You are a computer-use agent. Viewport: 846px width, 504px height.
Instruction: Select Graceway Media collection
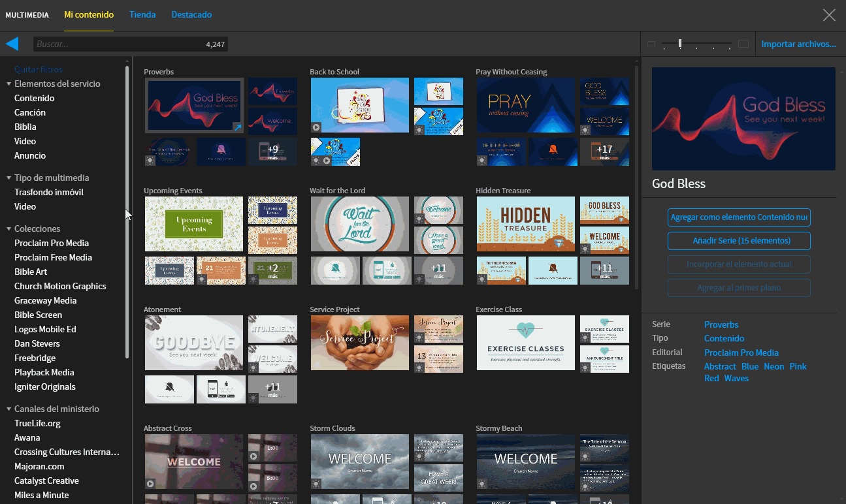point(46,300)
